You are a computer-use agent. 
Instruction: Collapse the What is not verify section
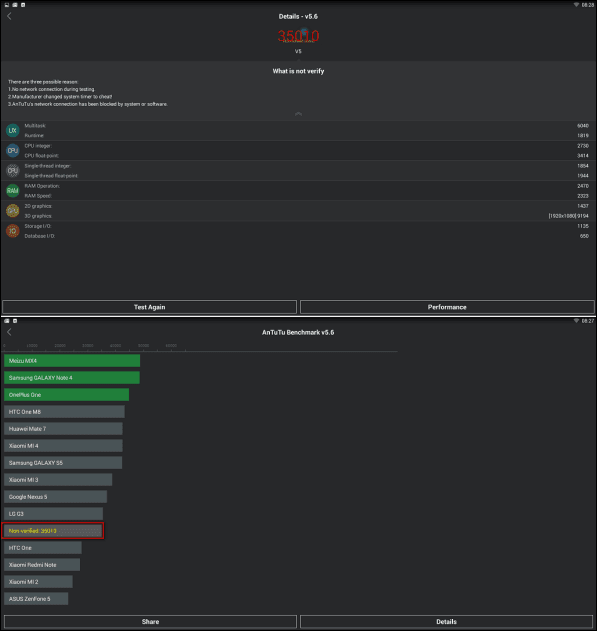pyautogui.click(x=298, y=114)
